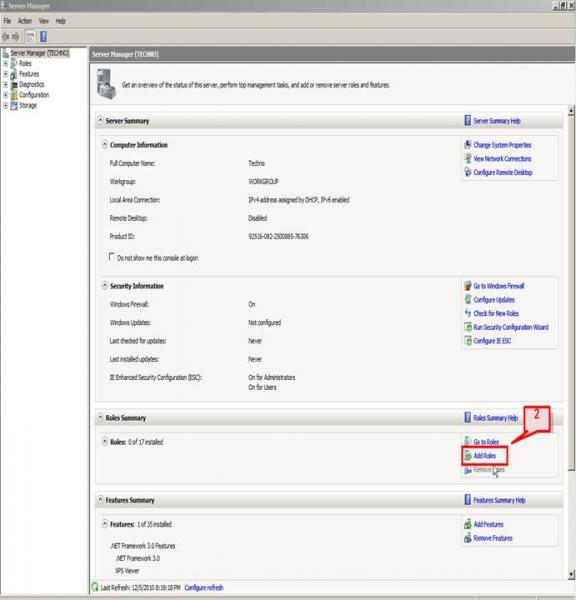Click the Add Features icon
The image size is (576, 600).
coord(468,524)
